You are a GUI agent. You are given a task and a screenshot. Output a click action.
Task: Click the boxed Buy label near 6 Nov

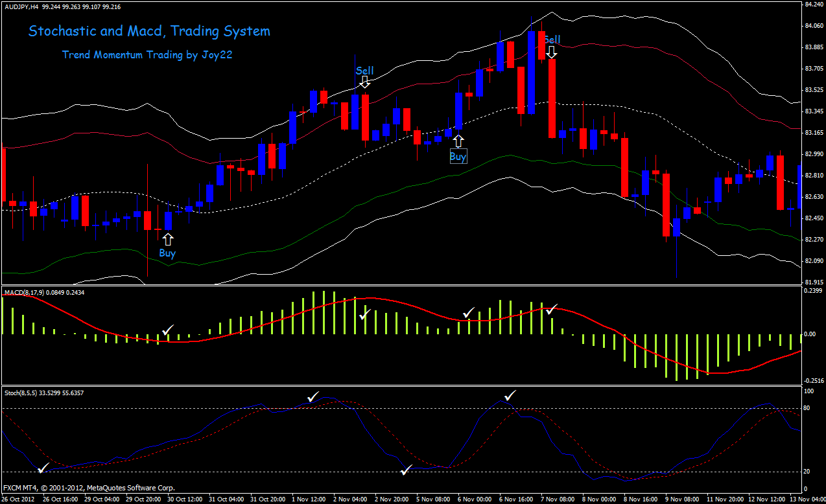pyautogui.click(x=458, y=156)
